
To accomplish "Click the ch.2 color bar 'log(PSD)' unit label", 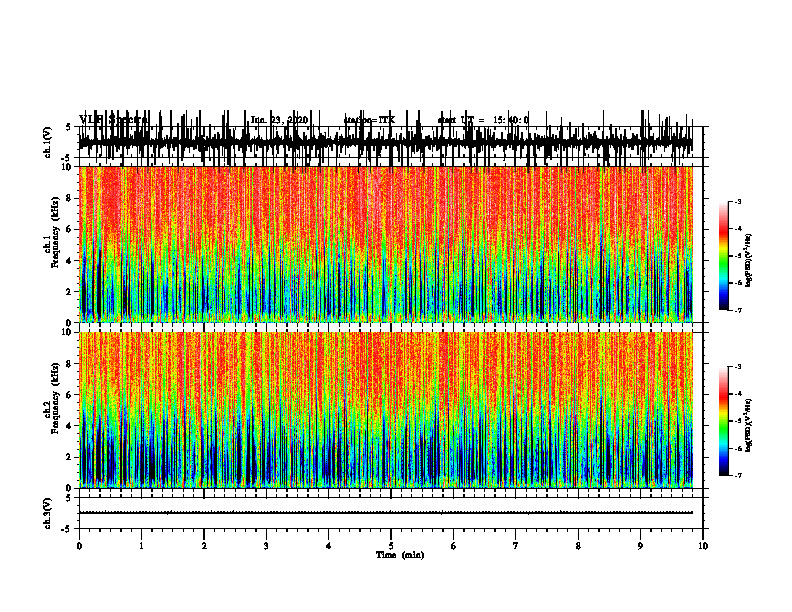I will [749, 426].
